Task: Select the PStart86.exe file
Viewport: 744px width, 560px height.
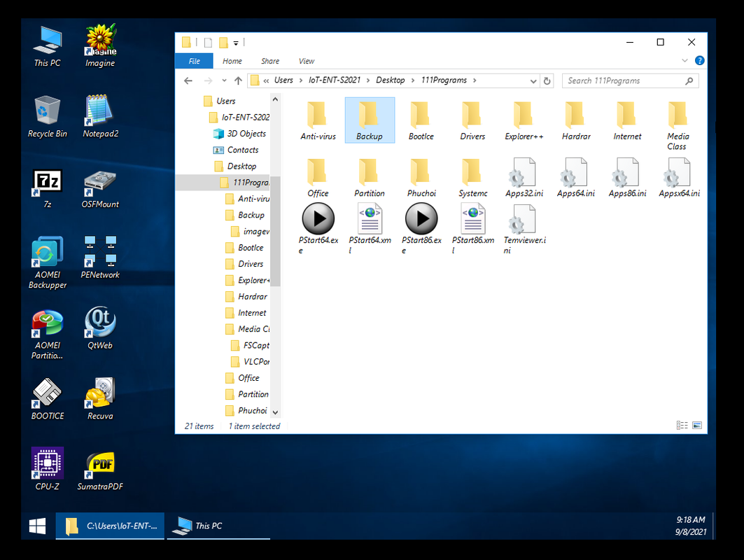Action: tap(421, 229)
